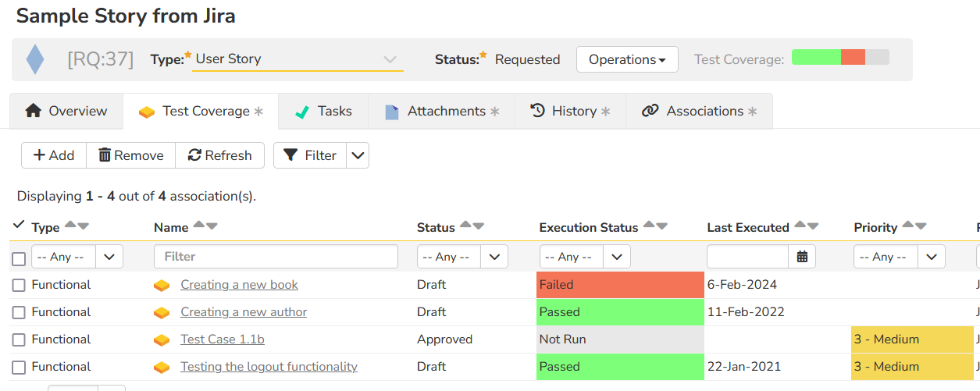Click test case icon beside Creating a new book
The height and width of the screenshot is (391, 980).
coord(162,286)
